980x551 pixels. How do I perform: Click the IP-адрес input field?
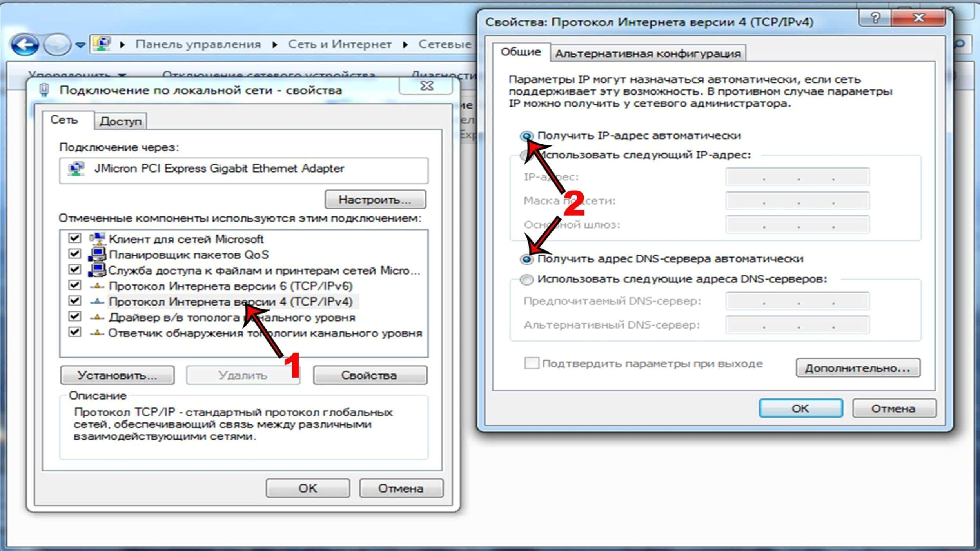pos(798,176)
